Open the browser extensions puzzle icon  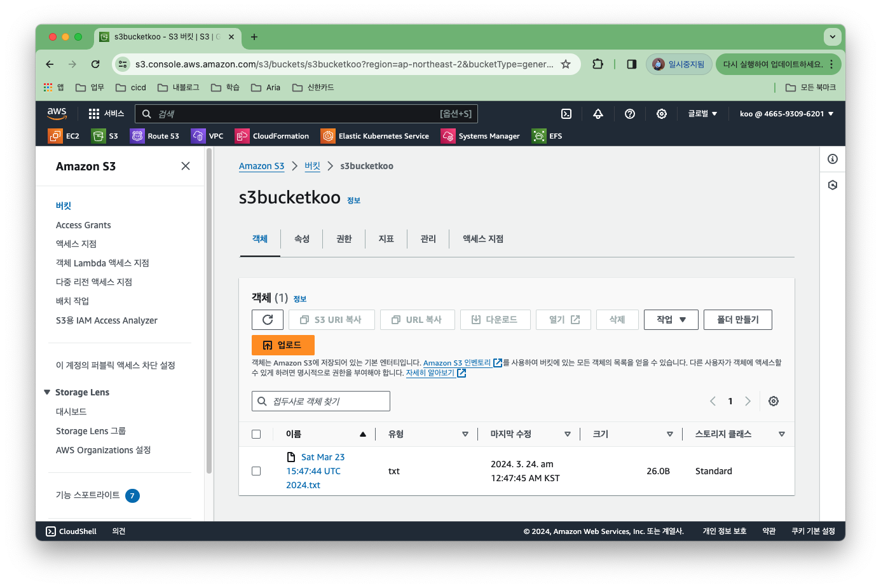click(x=598, y=64)
